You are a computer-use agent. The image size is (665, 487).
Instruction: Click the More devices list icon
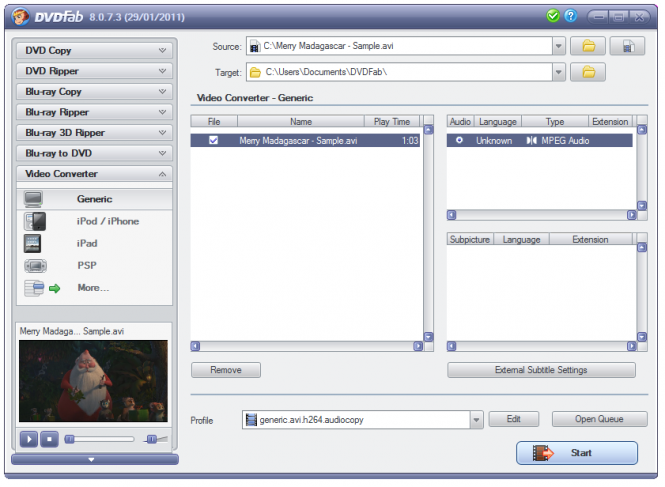pyautogui.click(x=34, y=288)
